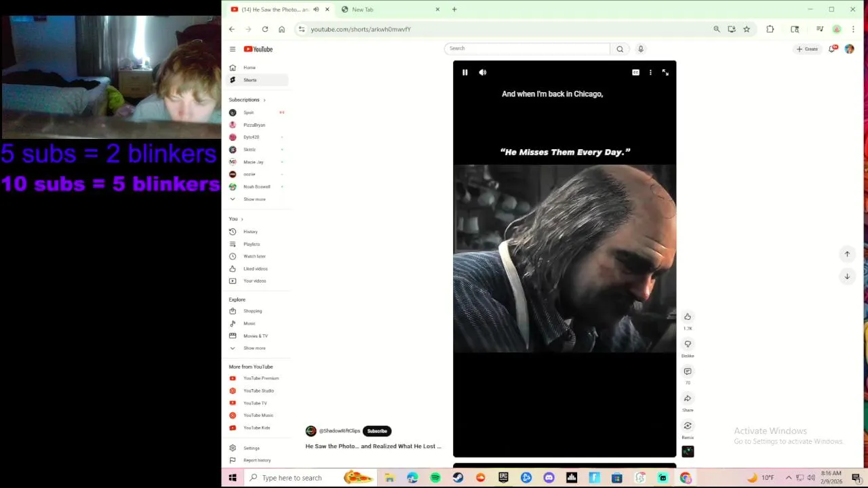Click the browser home button
The image size is (868, 488).
pos(281,29)
